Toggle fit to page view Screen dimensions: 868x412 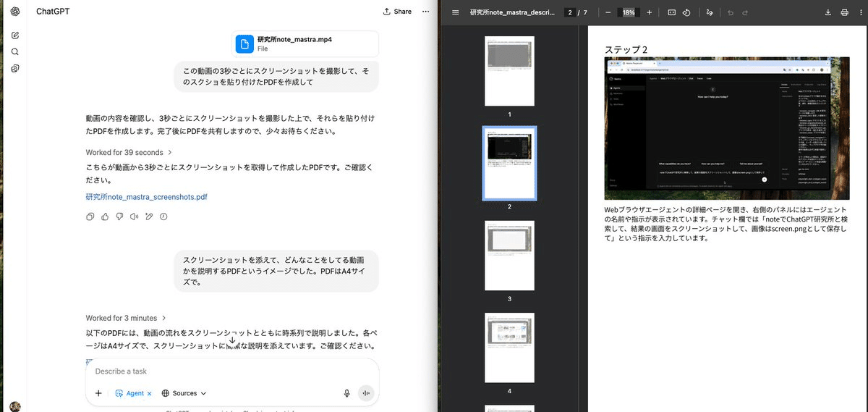coord(671,12)
